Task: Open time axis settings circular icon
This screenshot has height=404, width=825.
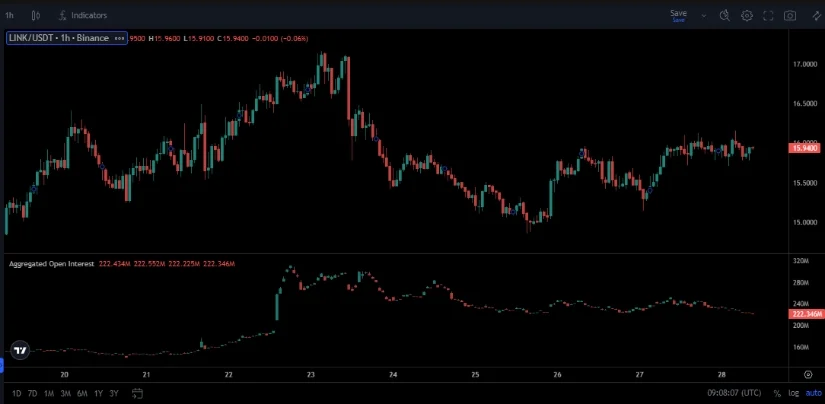Action: coord(808,375)
